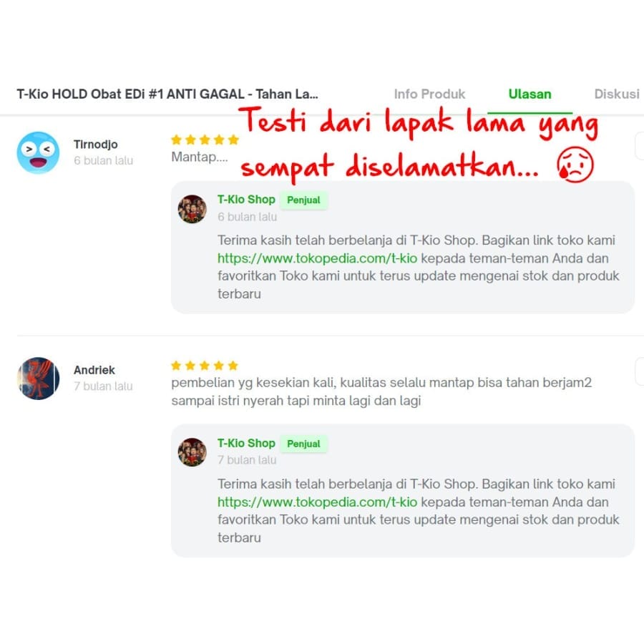Click the T-Kio HOLD product title

[167, 94]
